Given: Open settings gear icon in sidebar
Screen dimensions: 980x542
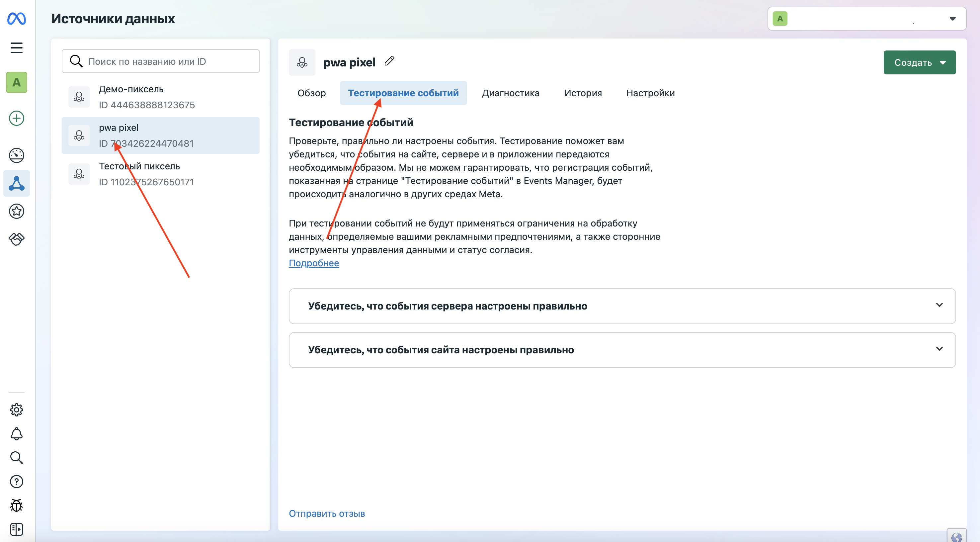Looking at the screenshot, I should click(x=16, y=410).
